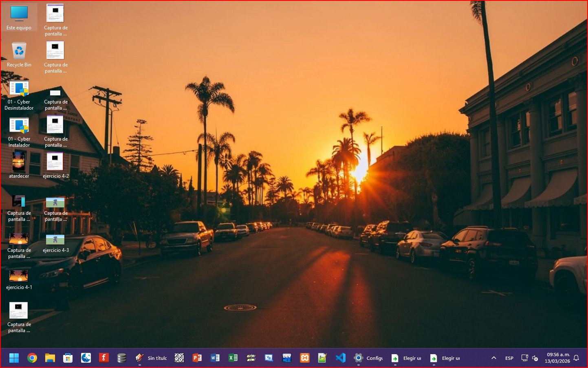Image resolution: width=588 pixels, height=368 pixels.
Task: Switch to the Sin título Paint window
Action: [151, 358]
